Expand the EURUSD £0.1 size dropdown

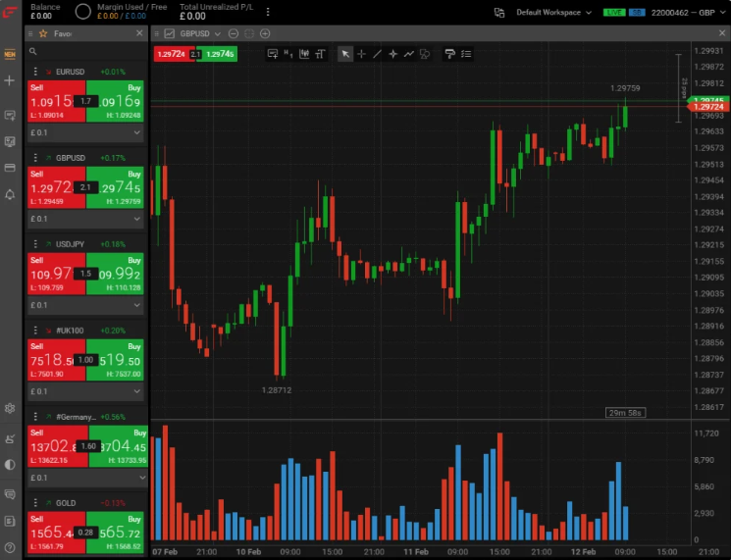[85, 132]
